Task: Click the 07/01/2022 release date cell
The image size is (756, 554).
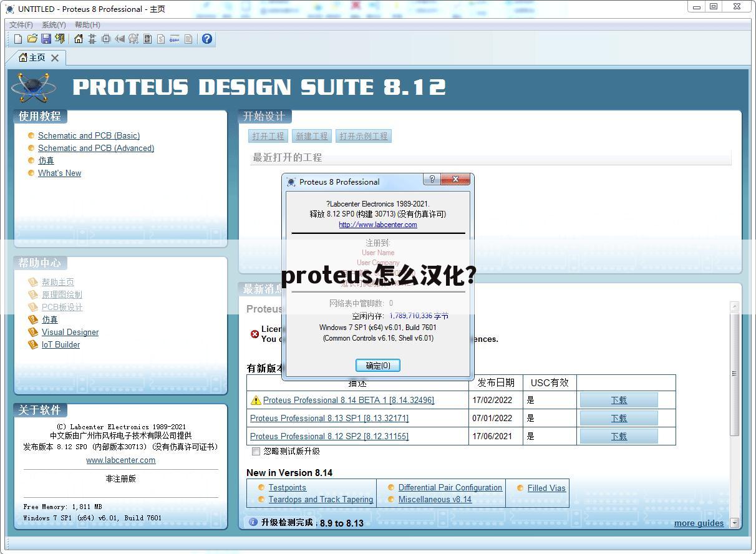Action: (x=496, y=418)
